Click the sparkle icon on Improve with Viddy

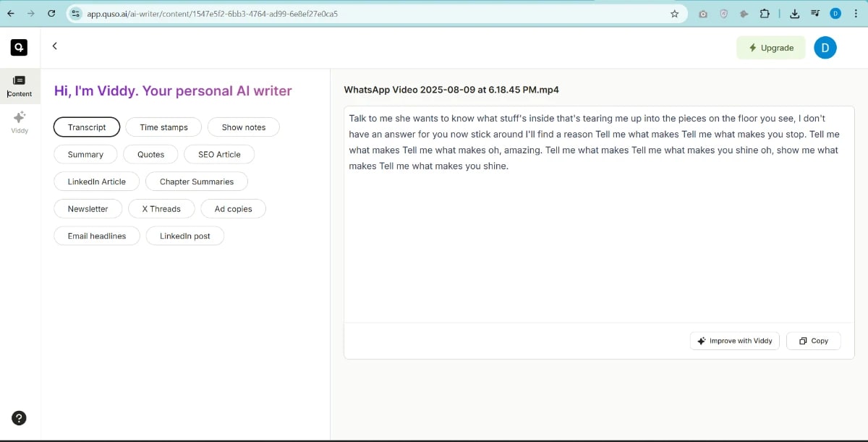[x=701, y=341]
